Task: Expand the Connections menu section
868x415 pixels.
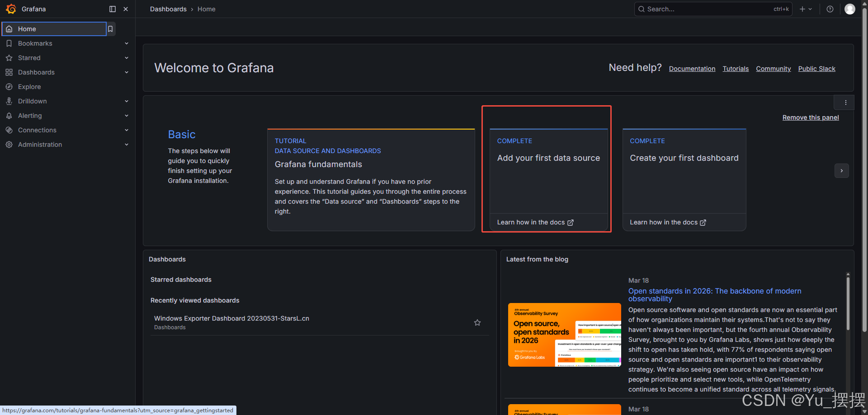Action: pos(127,130)
